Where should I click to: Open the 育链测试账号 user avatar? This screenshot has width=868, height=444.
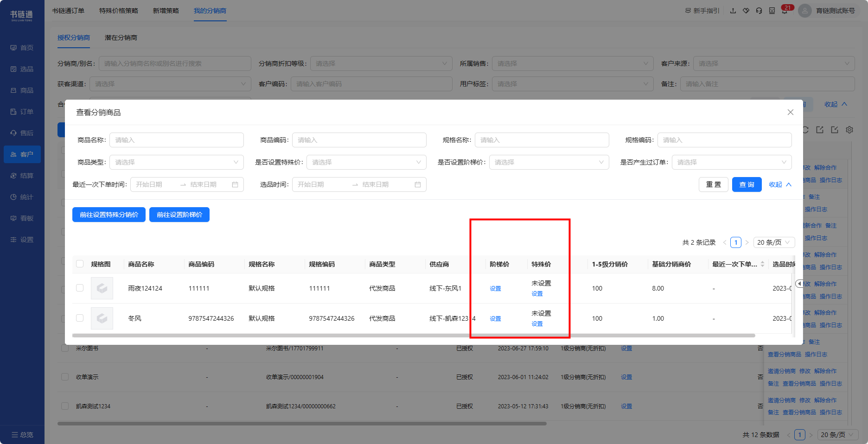click(x=805, y=11)
